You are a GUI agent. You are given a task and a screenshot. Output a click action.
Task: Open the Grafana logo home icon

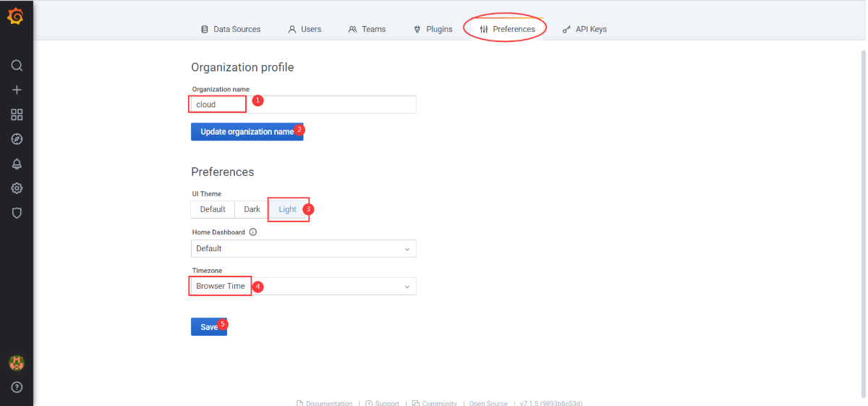tap(16, 16)
